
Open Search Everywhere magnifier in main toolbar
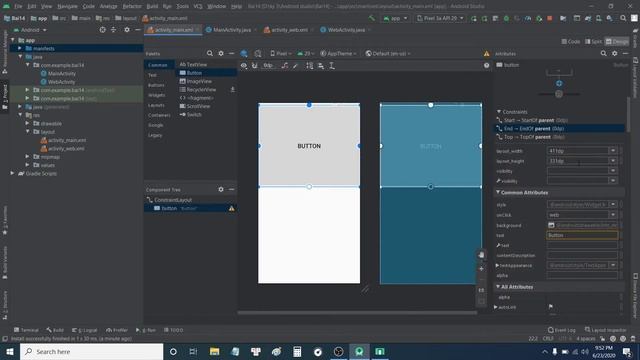coord(623,18)
